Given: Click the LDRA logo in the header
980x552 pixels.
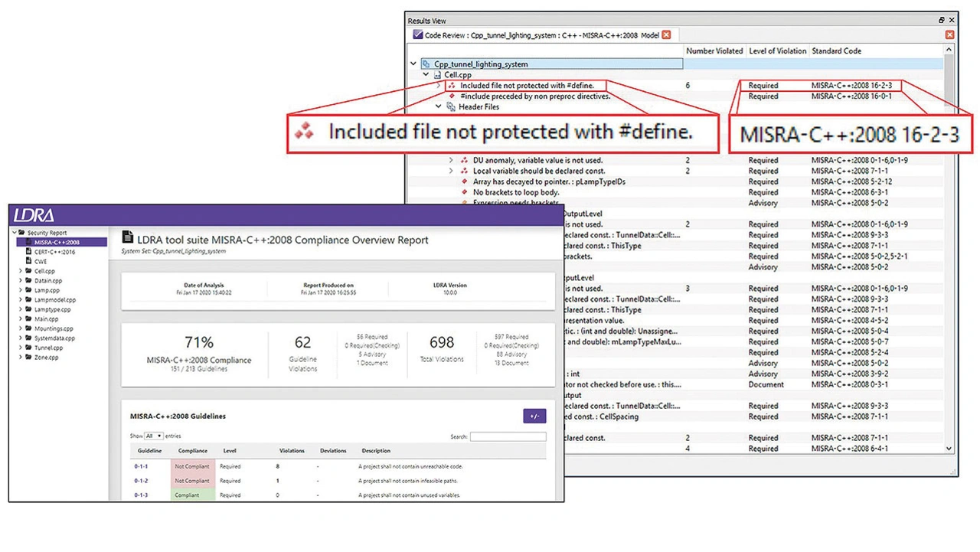Looking at the screenshot, I should coord(34,216).
